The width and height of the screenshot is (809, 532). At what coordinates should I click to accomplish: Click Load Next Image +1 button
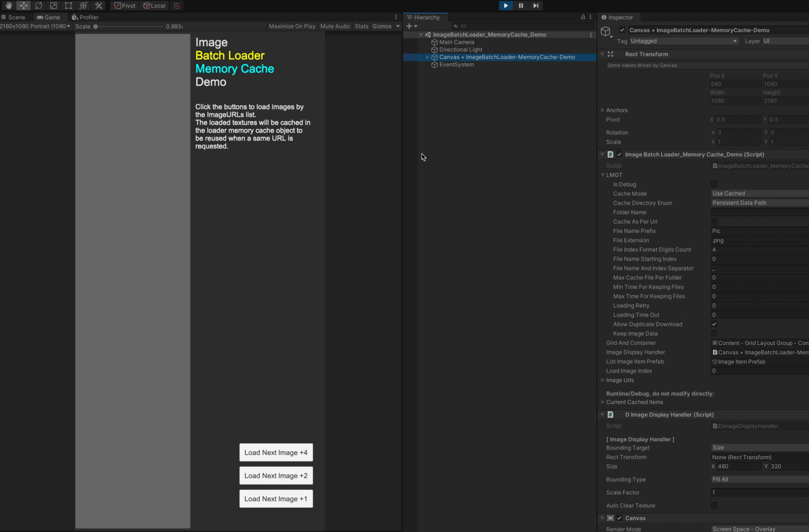(276, 499)
